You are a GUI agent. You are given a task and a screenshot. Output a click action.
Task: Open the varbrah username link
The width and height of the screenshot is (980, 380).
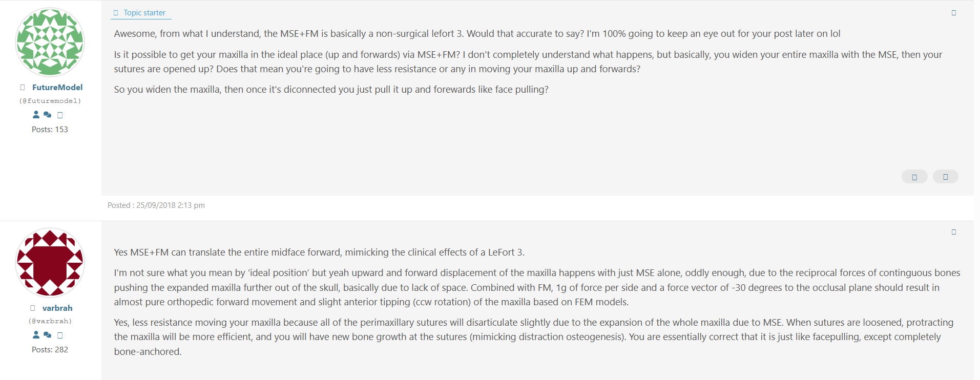[x=57, y=308]
